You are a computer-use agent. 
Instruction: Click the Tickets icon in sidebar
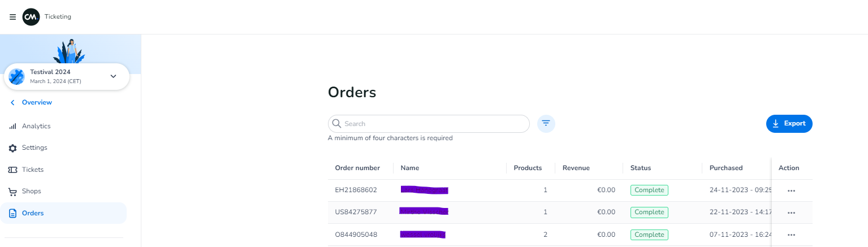(12, 170)
